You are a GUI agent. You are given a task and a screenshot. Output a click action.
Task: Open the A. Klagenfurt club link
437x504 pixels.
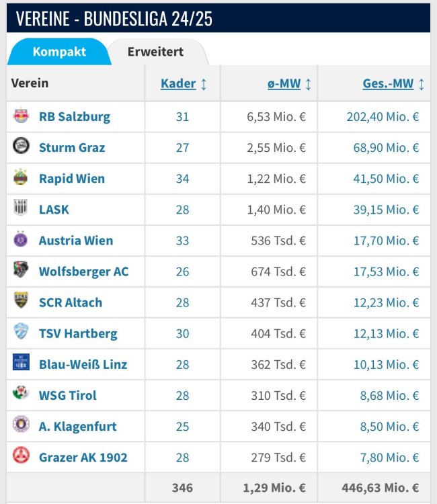pyautogui.click(x=77, y=426)
